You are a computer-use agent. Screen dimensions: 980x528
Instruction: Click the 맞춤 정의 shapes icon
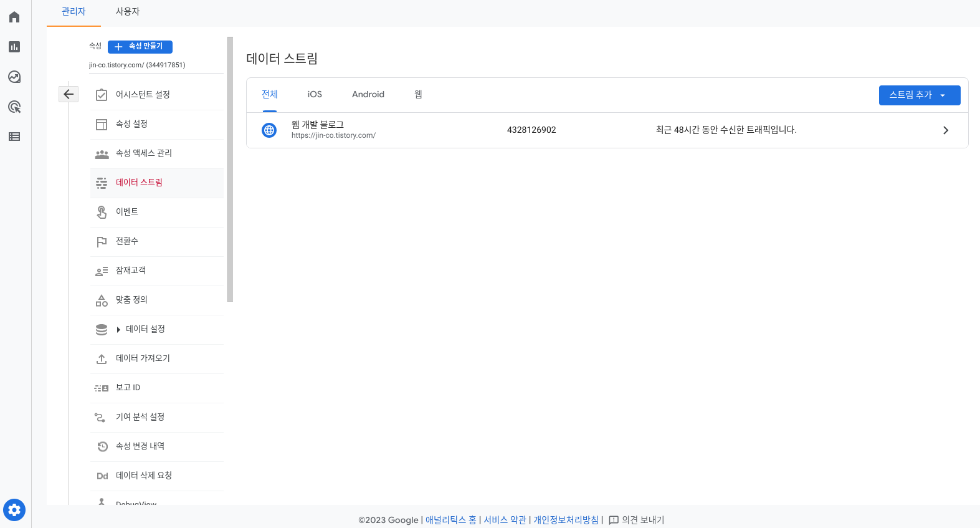tap(102, 300)
